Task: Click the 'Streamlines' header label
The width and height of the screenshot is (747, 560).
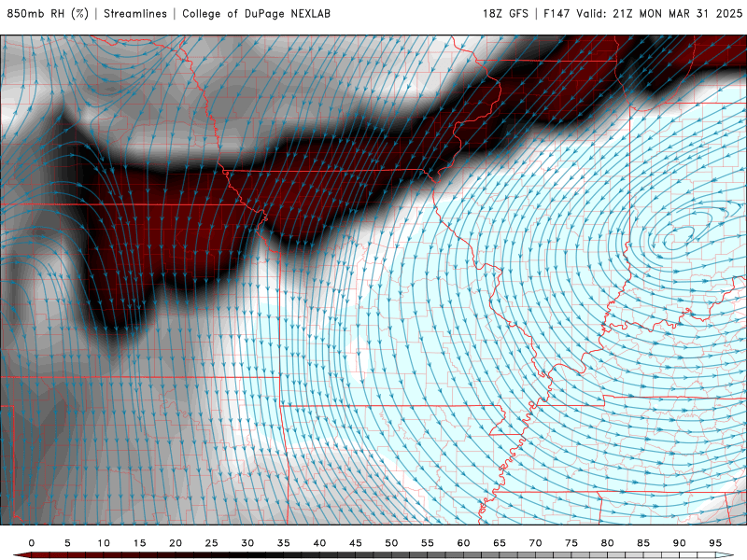Action: coord(135,14)
